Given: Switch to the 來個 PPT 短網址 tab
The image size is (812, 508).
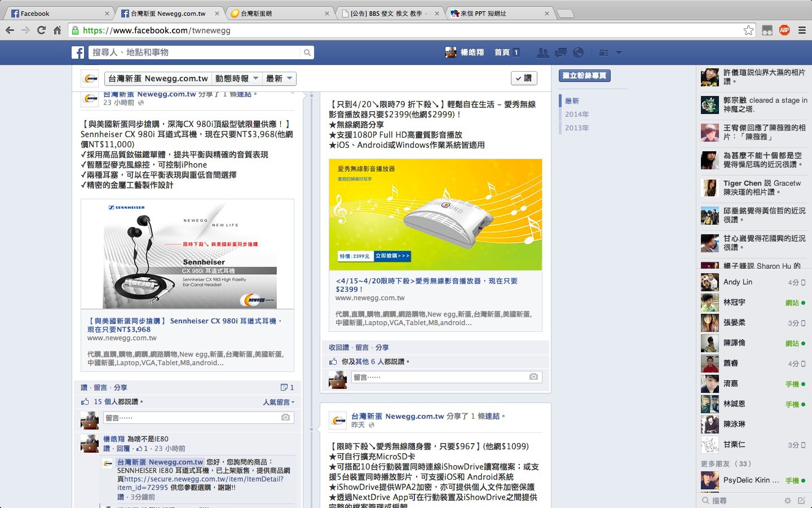Looking at the screenshot, I should 499,14.
